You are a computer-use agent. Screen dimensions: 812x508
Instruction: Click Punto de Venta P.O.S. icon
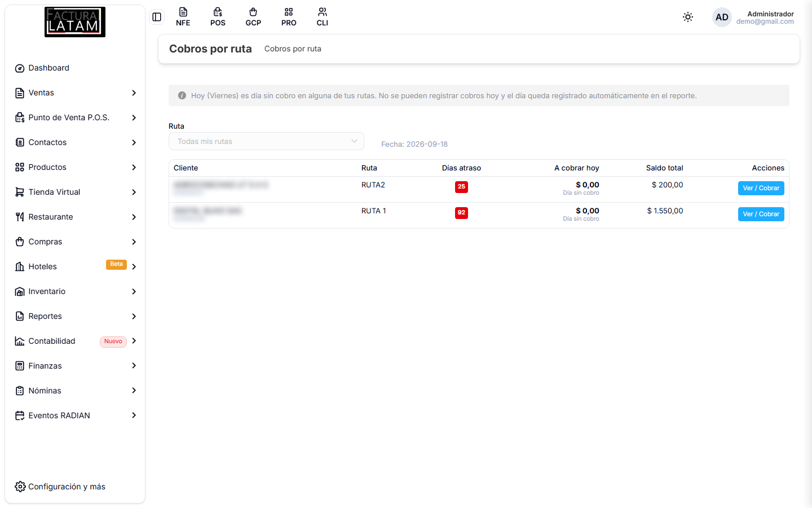(x=20, y=117)
